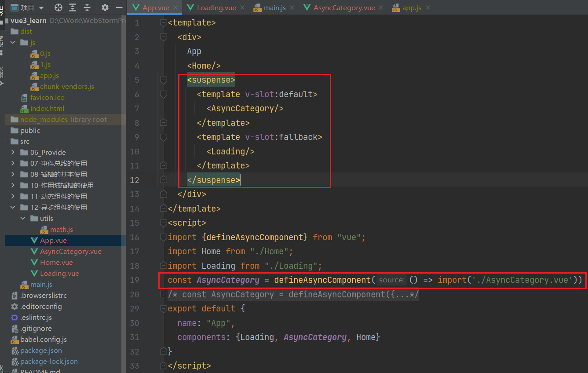Select 1.js in the project tree
Image resolution: width=588 pixels, height=373 pixels.
click(45, 64)
